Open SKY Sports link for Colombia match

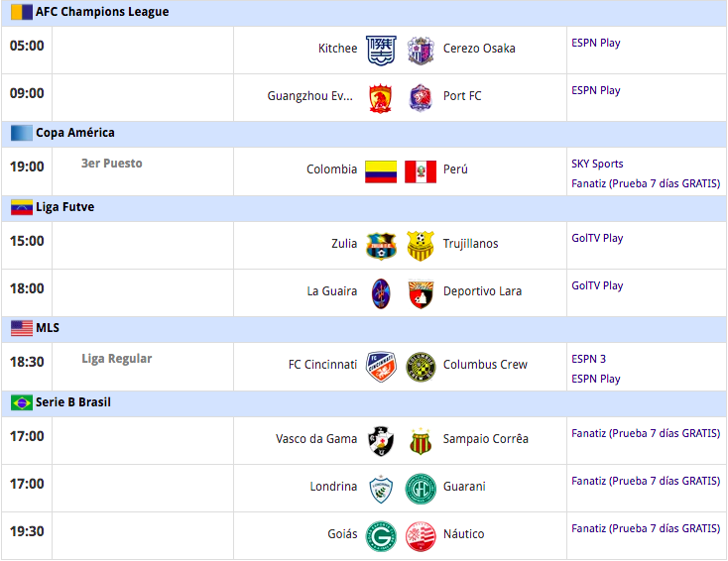click(x=597, y=164)
